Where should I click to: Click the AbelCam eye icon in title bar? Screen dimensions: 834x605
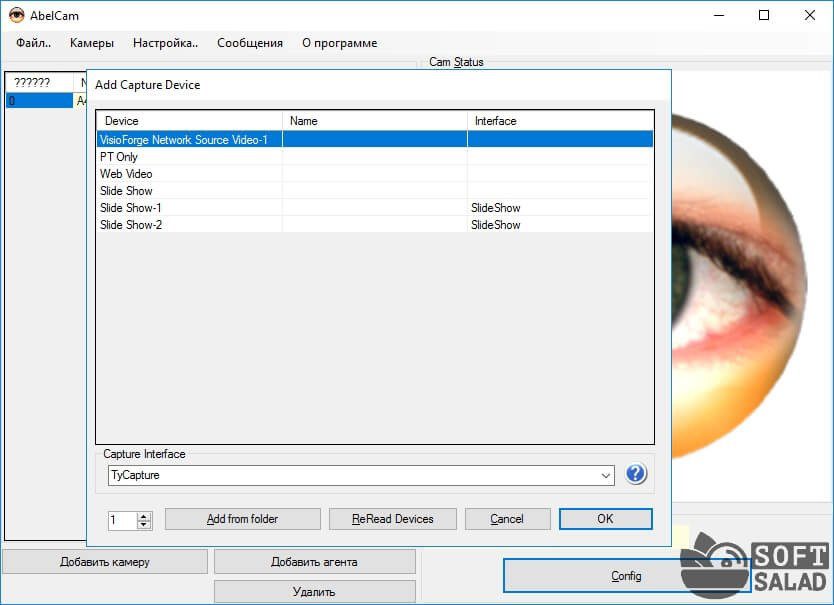pyautogui.click(x=16, y=15)
